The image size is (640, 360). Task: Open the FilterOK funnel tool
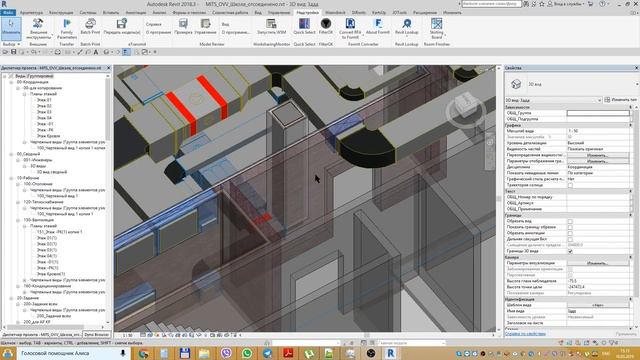point(326,27)
